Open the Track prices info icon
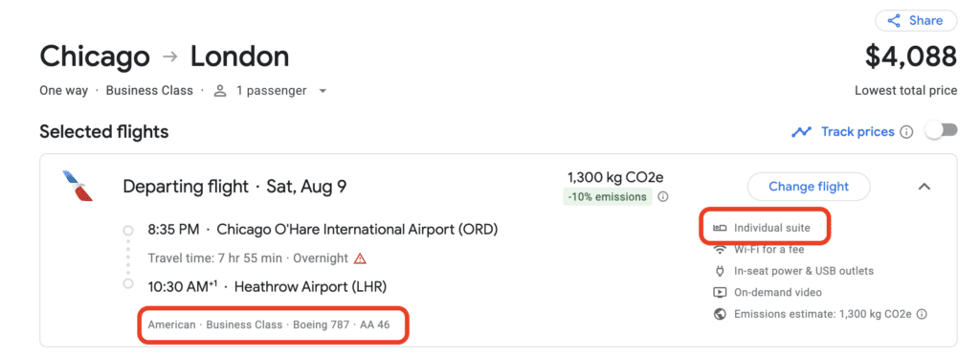The width and height of the screenshot is (980, 358). click(x=906, y=132)
